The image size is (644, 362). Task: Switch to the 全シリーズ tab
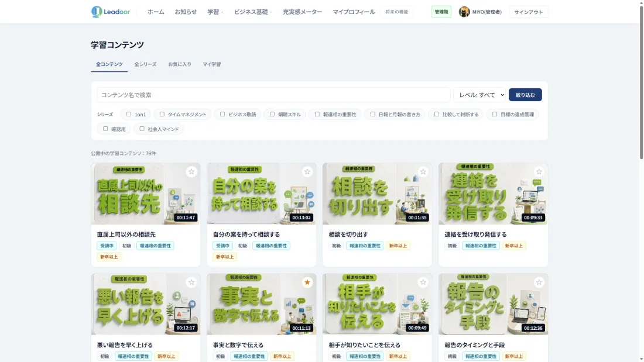pos(145,64)
